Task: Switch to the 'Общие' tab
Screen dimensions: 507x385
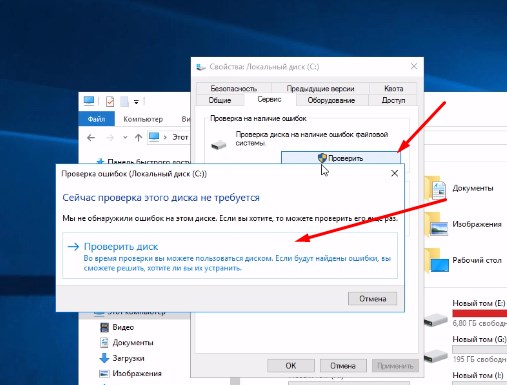Action: pos(220,100)
